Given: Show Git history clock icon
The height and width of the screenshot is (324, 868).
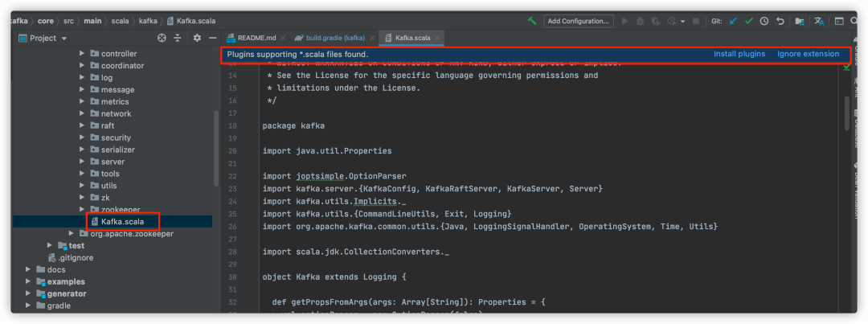Looking at the screenshot, I should pyautogui.click(x=764, y=21).
